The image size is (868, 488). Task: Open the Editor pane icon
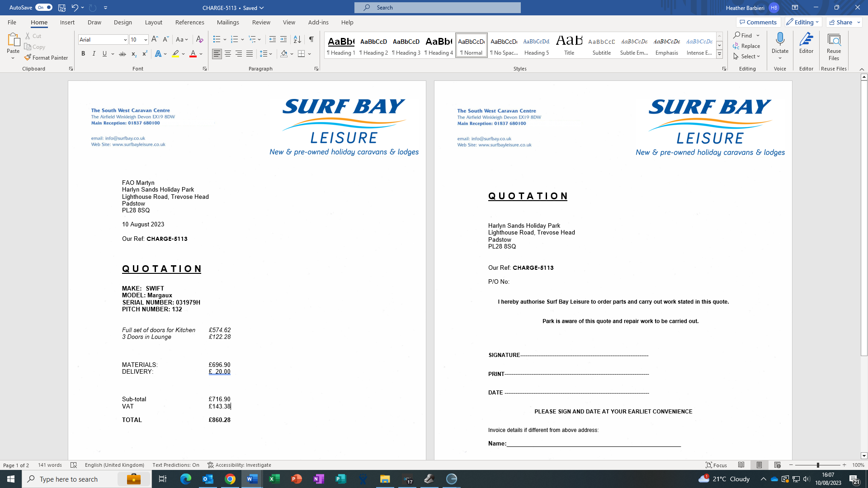click(806, 44)
